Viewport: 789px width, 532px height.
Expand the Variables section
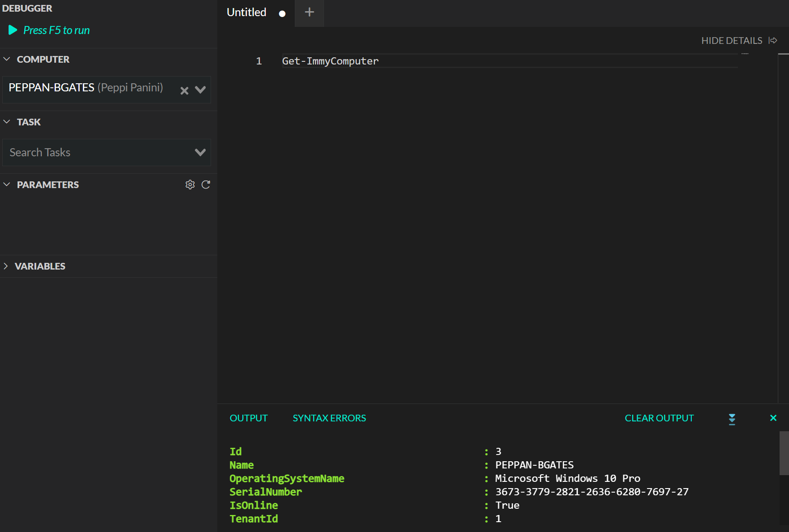pyautogui.click(x=6, y=266)
